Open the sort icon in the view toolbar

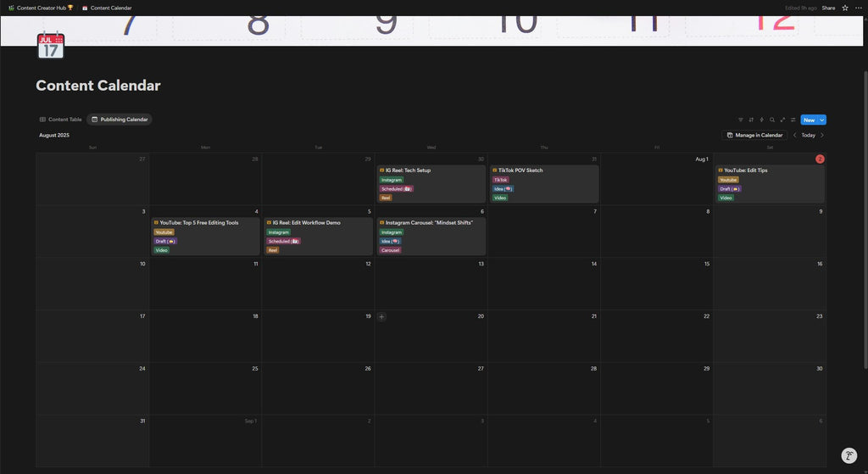751,120
